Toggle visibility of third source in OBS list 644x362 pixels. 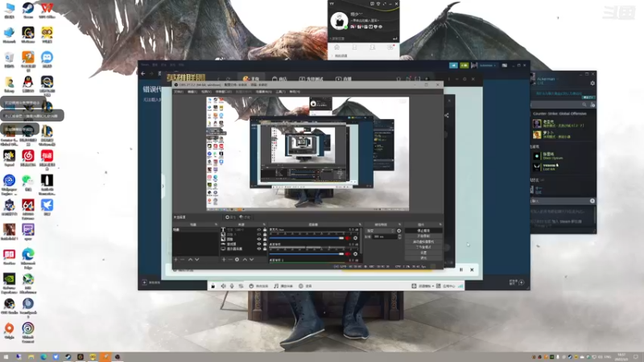click(x=258, y=239)
